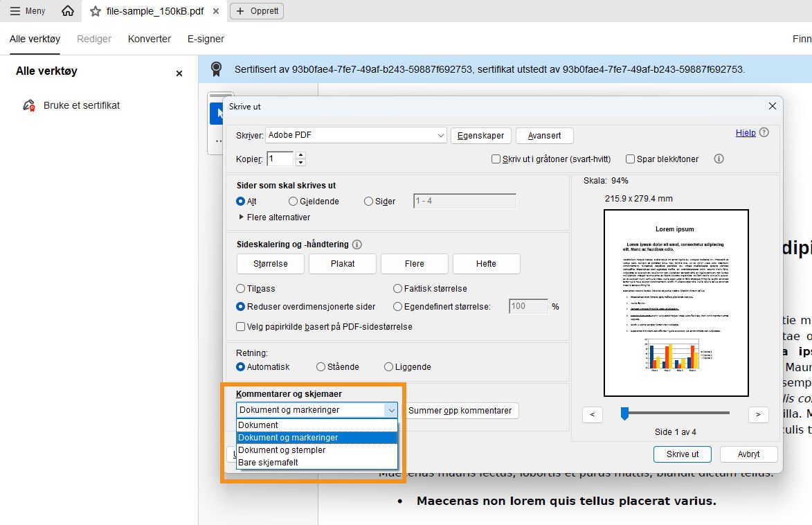Collapse the Kommentarer og skjemaer dropdown
The image size is (812, 525).
coord(391,411)
